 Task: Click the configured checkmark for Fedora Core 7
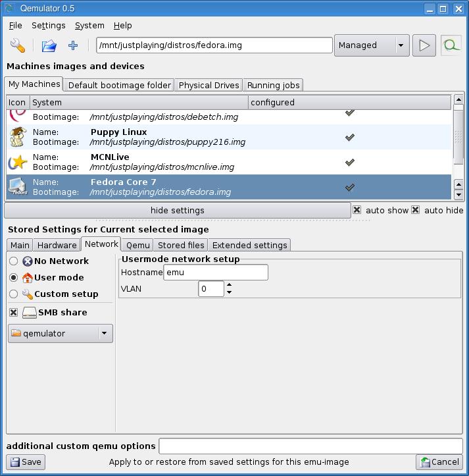pos(350,187)
